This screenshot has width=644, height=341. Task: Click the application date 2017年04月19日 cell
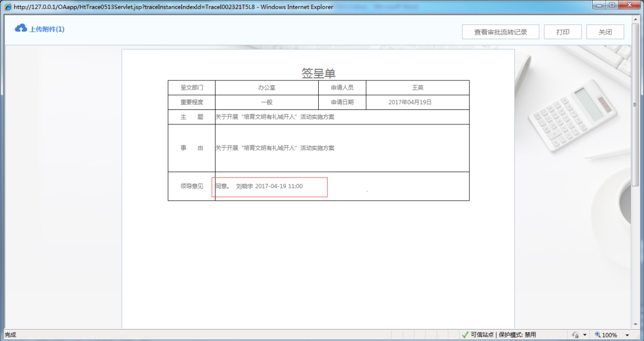pyautogui.click(x=417, y=101)
